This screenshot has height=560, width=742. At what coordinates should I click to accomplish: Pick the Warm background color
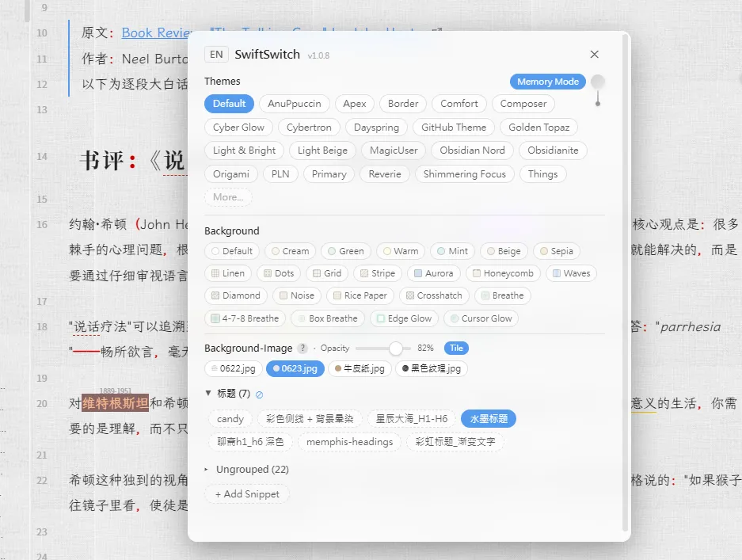pyautogui.click(x=401, y=251)
